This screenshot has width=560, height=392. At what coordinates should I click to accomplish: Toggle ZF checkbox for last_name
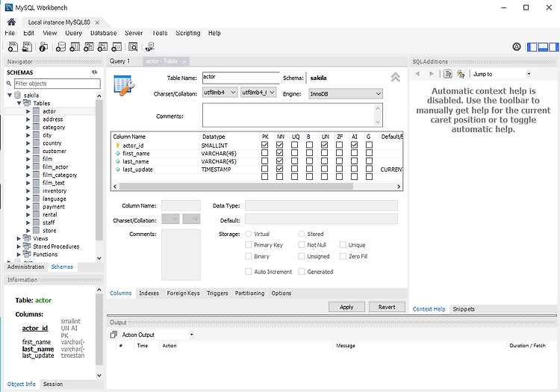click(339, 161)
